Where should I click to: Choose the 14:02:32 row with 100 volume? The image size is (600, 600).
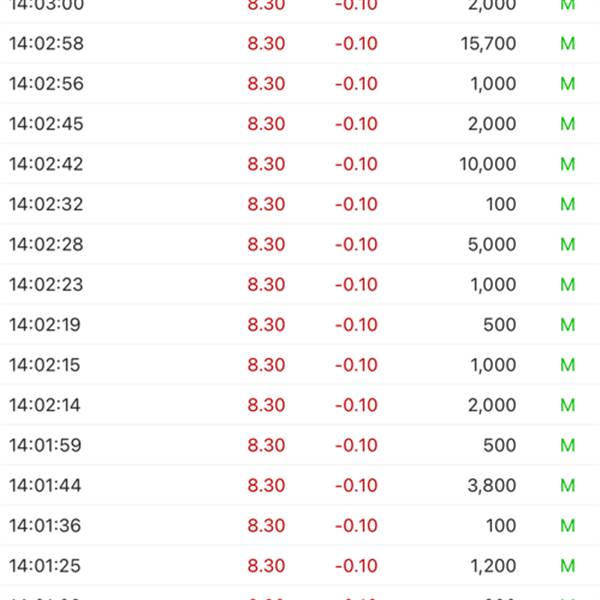(x=300, y=204)
